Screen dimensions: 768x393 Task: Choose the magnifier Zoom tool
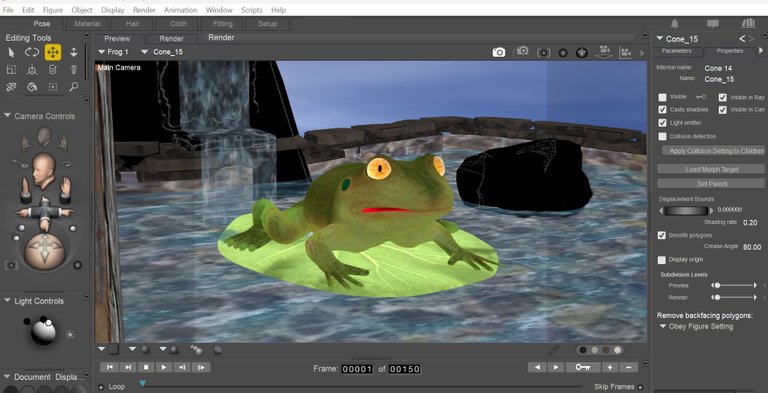[x=73, y=87]
